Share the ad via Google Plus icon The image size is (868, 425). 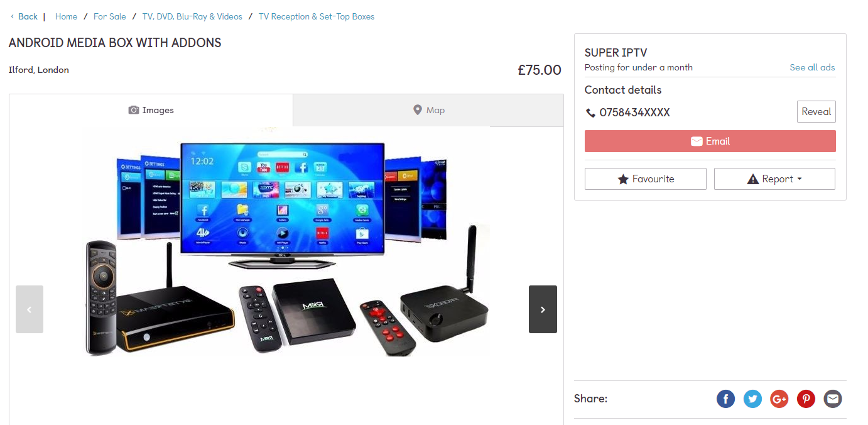[779, 399]
